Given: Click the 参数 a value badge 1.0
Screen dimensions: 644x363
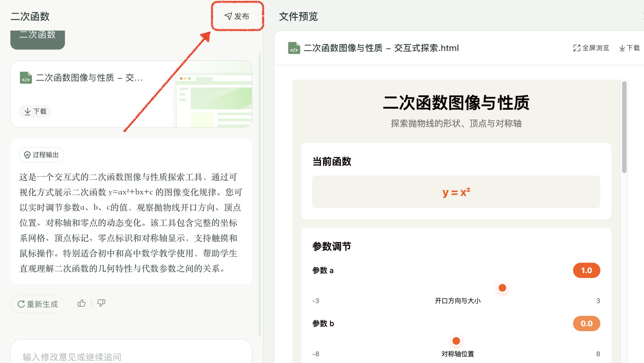Looking at the screenshot, I should click(586, 270).
